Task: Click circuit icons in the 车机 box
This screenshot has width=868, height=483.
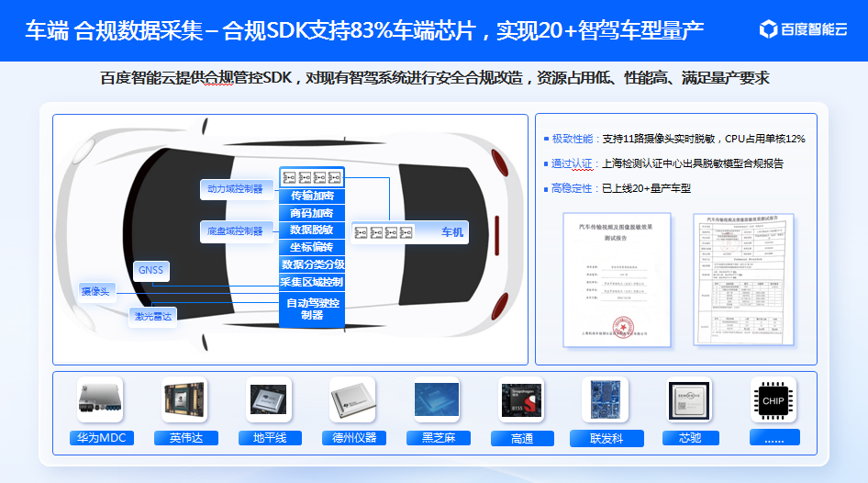Action: (384, 232)
